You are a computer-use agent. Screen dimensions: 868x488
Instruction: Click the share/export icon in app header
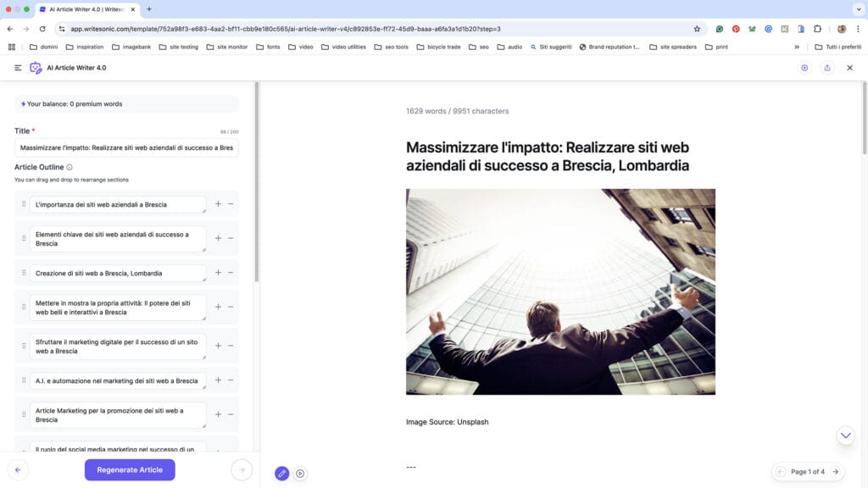coord(827,68)
